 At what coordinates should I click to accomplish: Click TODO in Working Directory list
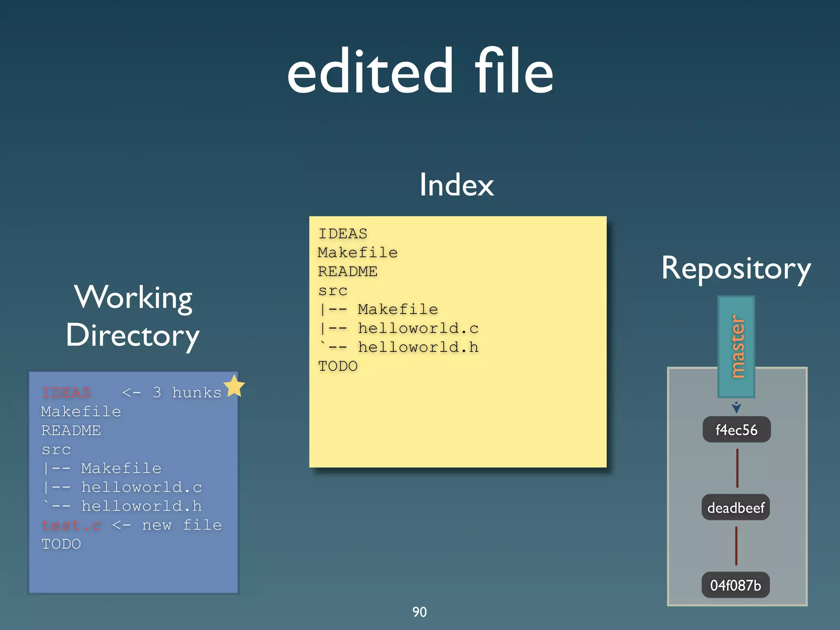pos(61,544)
